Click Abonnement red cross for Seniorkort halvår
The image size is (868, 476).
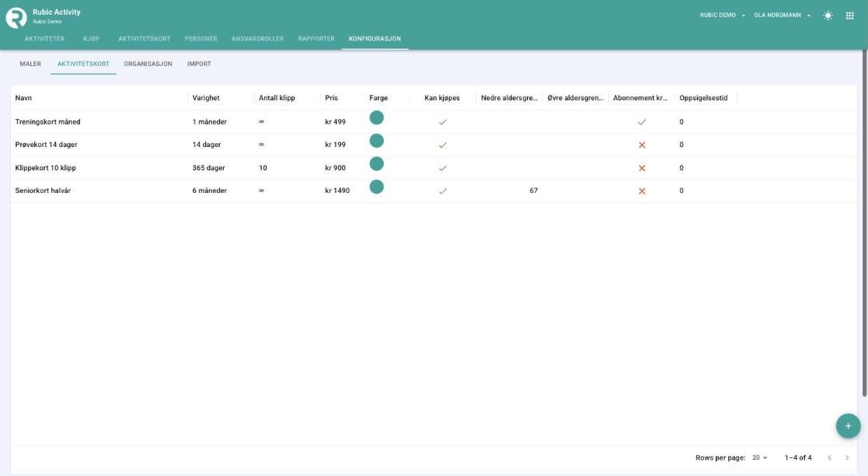click(642, 191)
